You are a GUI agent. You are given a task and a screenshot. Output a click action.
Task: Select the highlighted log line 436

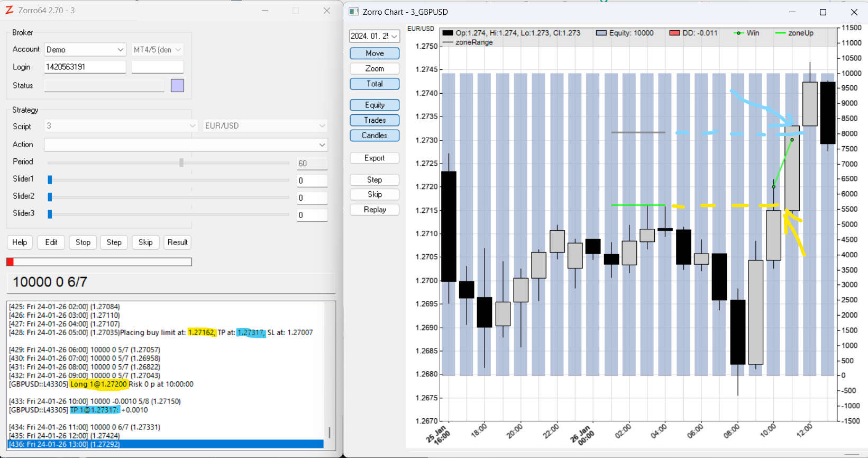tap(166, 444)
